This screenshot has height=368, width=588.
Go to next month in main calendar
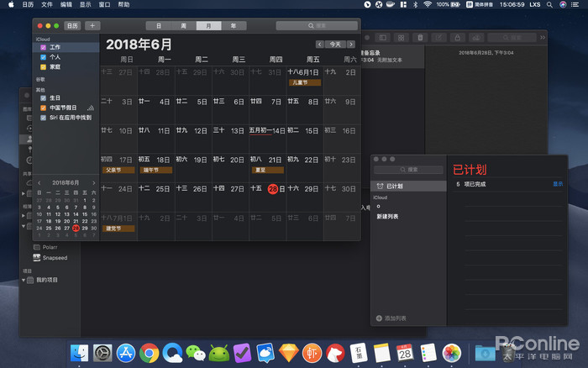(x=351, y=45)
